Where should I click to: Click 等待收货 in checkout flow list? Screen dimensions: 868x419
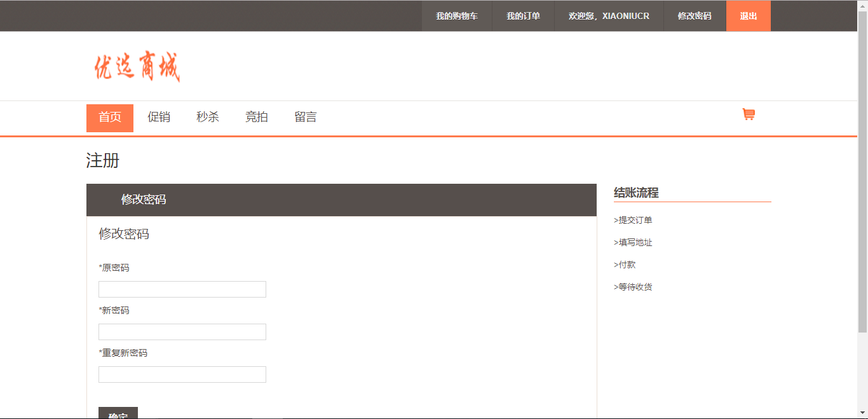[x=635, y=287]
